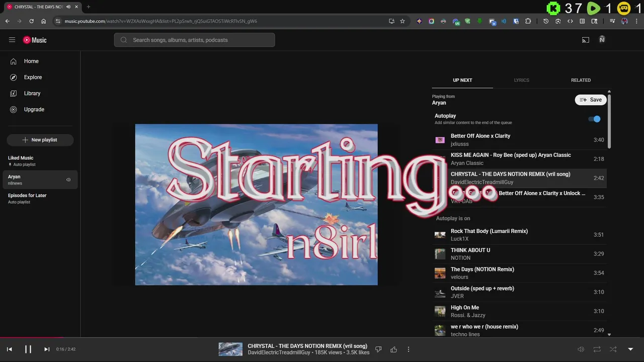Click browser back arrow
This screenshot has height=362, width=644.
click(8, 21)
